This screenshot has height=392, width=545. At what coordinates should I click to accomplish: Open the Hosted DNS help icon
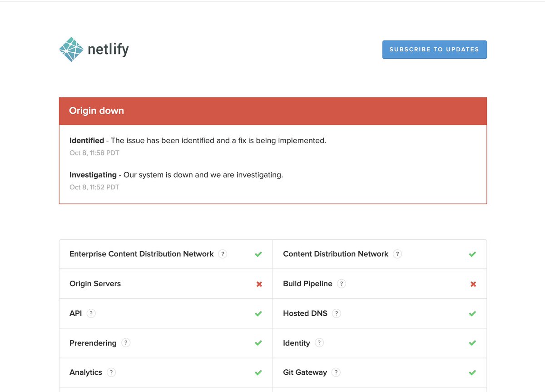pyautogui.click(x=336, y=313)
